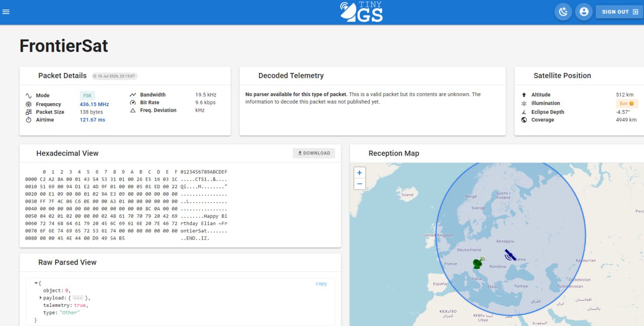Click the Sign Out button
This screenshot has height=326, width=644.
pos(620,12)
